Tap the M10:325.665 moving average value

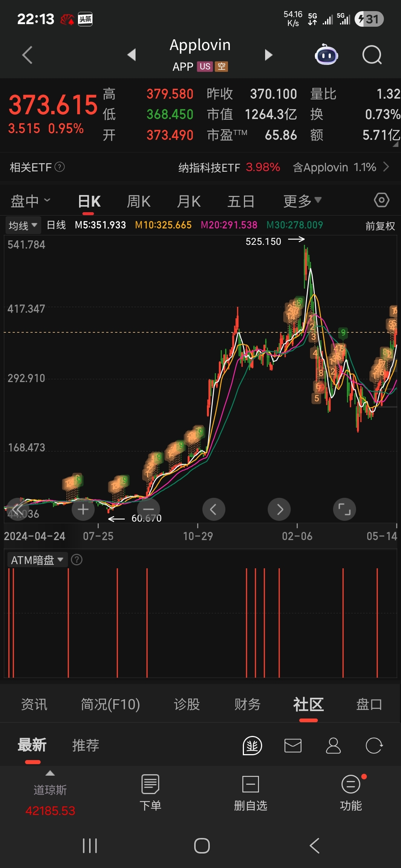(163, 225)
